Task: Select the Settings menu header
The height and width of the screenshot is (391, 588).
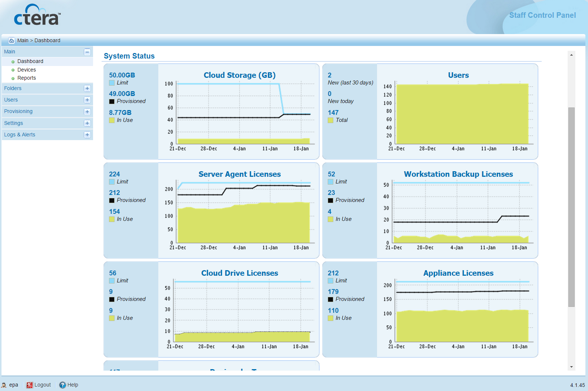Action: coord(47,123)
